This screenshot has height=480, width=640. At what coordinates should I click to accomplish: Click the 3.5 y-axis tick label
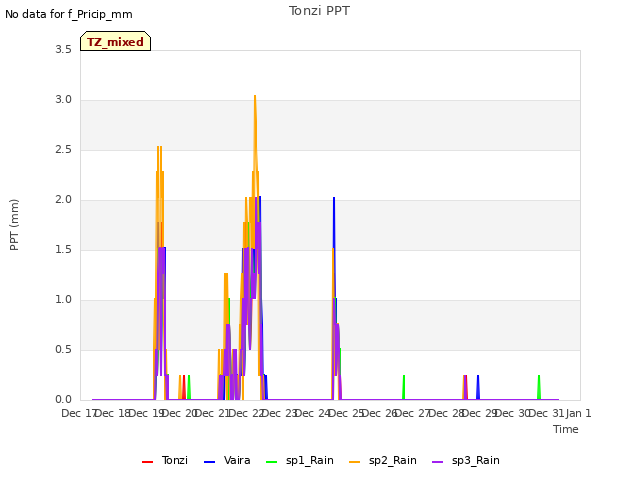pyautogui.click(x=63, y=50)
